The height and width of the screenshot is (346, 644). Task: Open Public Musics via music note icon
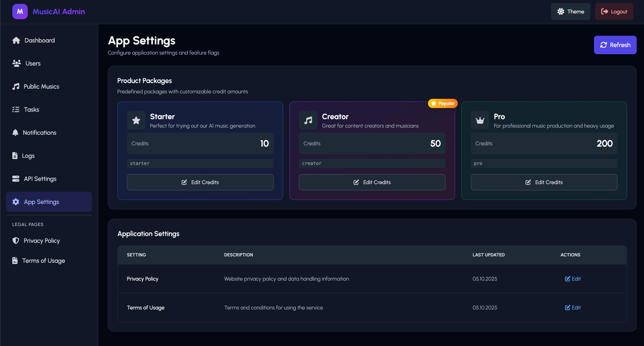click(x=16, y=86)
